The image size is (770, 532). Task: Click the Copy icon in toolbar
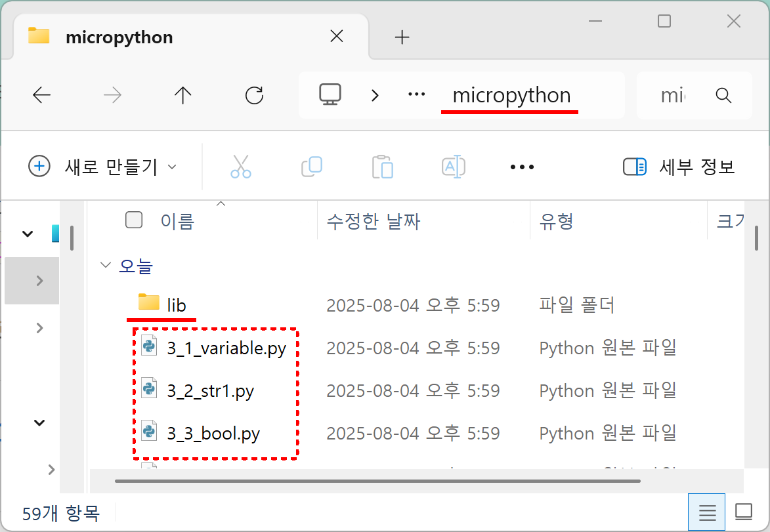(x=312, y=167)
